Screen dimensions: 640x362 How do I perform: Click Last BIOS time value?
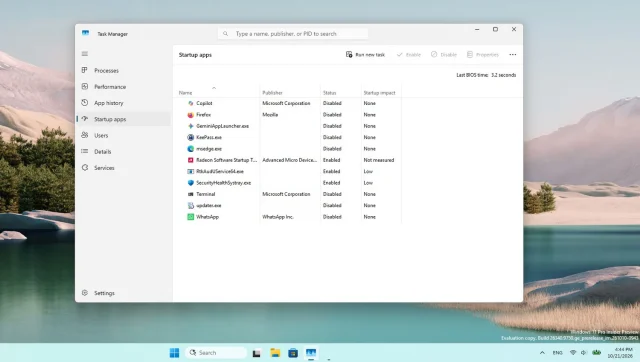pos(503,75)
